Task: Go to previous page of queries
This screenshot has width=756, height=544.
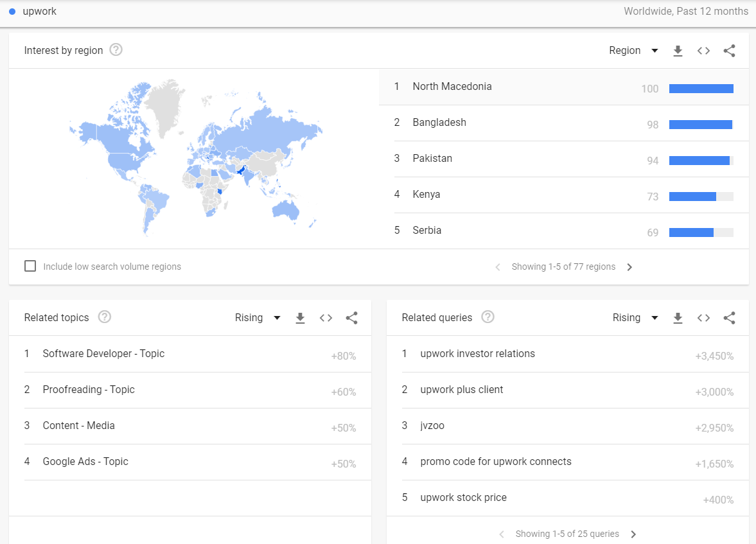Action: (502, 534)
